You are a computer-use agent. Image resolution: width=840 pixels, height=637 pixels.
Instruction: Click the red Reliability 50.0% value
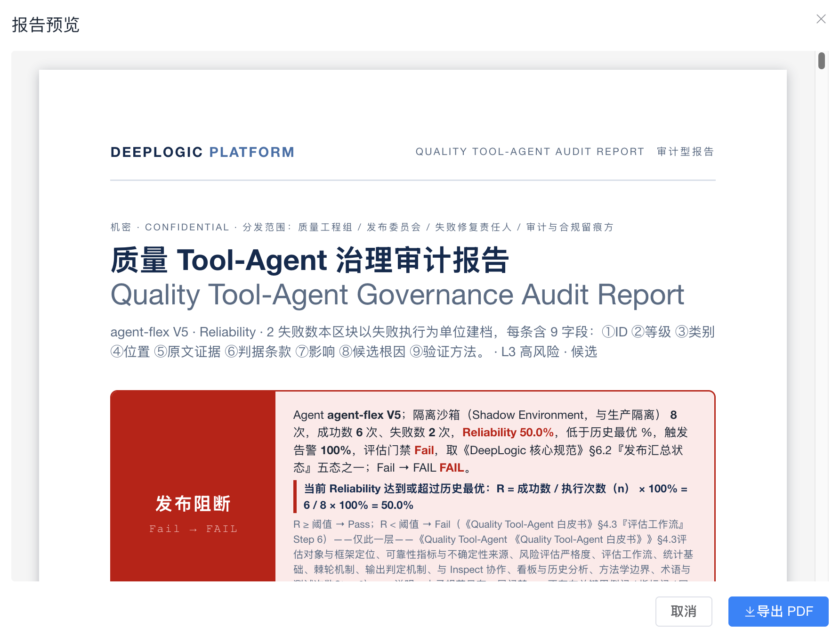(x=508, y=433)
